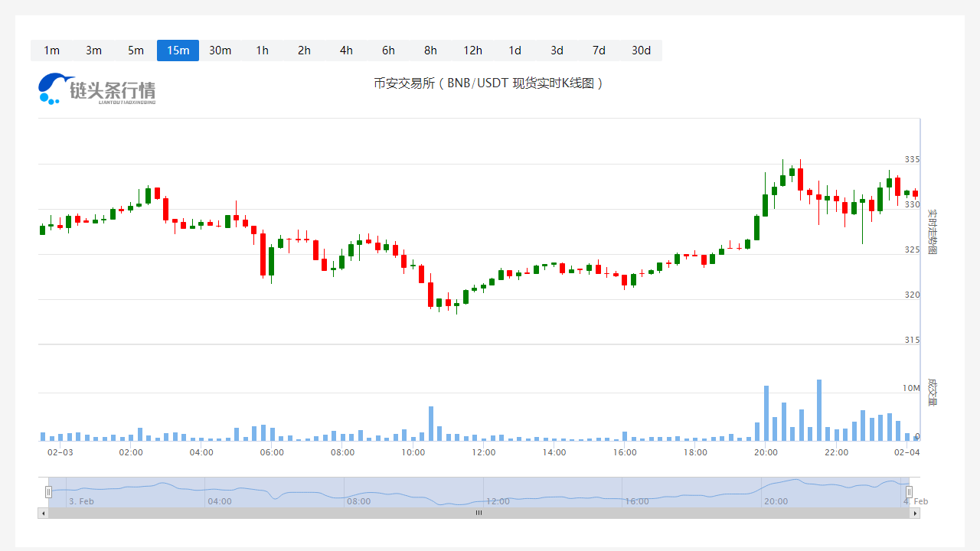This screenshot has width=980, height=551.
Task: Switch to the 7d interval
Action: coord(599,51)
